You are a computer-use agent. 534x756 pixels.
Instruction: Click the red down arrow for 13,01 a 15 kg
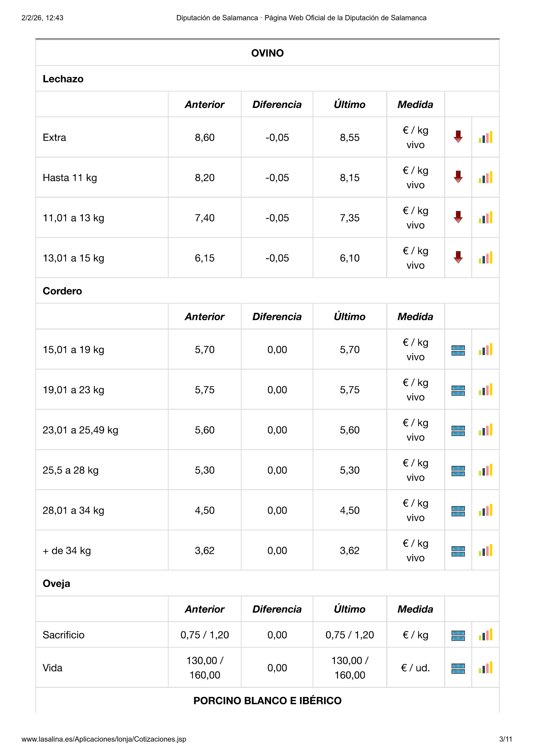tap(458, 257)
